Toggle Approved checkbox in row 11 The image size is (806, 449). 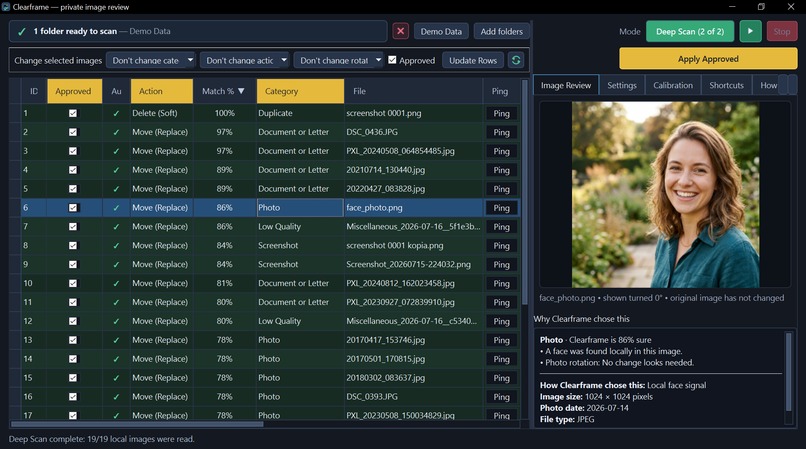73,302
